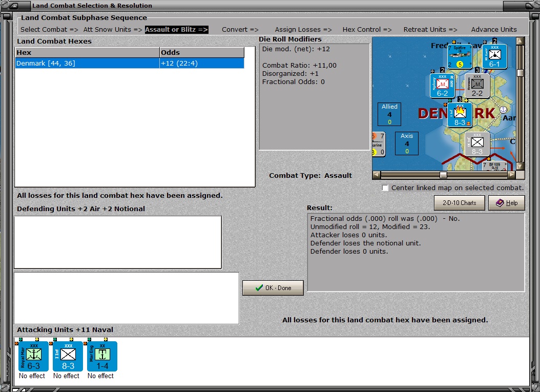Click the Attacker loses 0 units line
Image resolution: width=540 pixels, height=392 pixels.
(348, 235)
